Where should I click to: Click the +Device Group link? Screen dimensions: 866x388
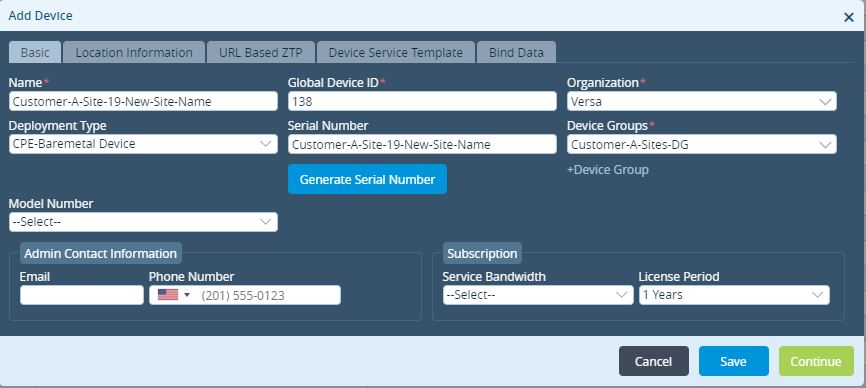click(x=608, y=170)
